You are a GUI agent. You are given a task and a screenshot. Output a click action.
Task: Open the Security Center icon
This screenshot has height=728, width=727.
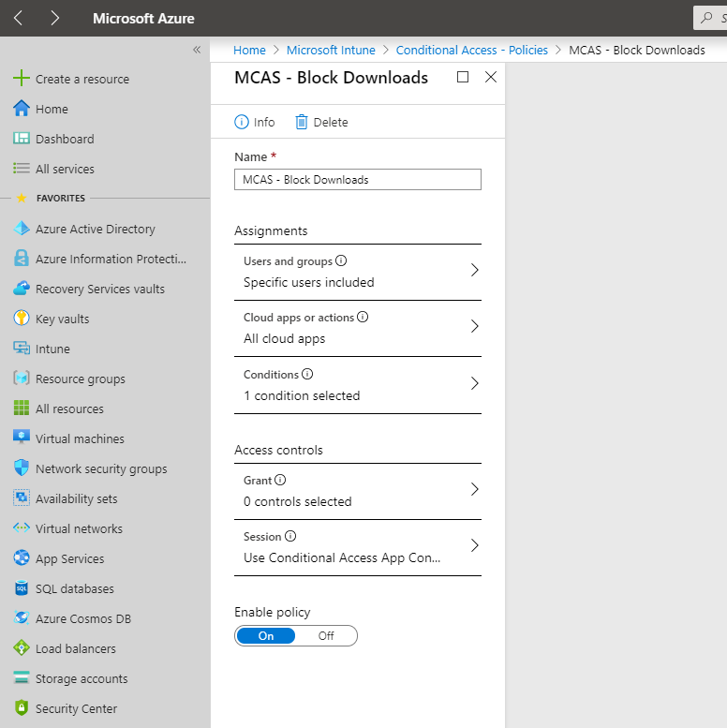tap(22, 707)
